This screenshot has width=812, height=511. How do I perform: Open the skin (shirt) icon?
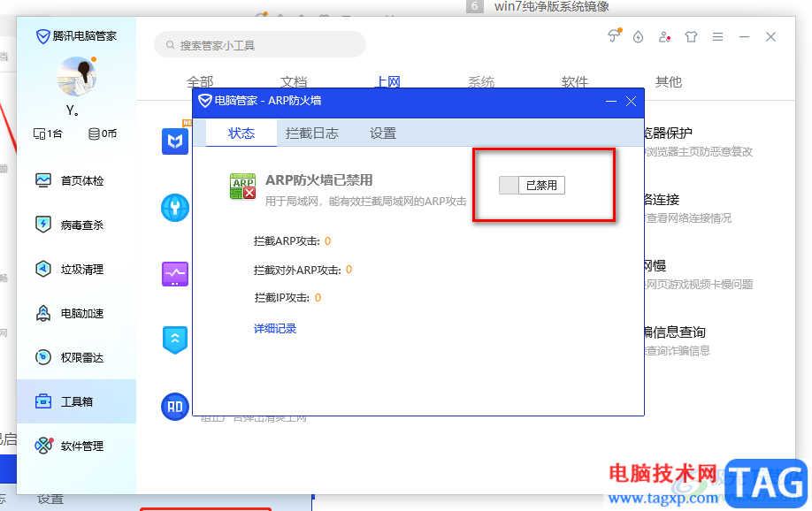pos(691,37)
